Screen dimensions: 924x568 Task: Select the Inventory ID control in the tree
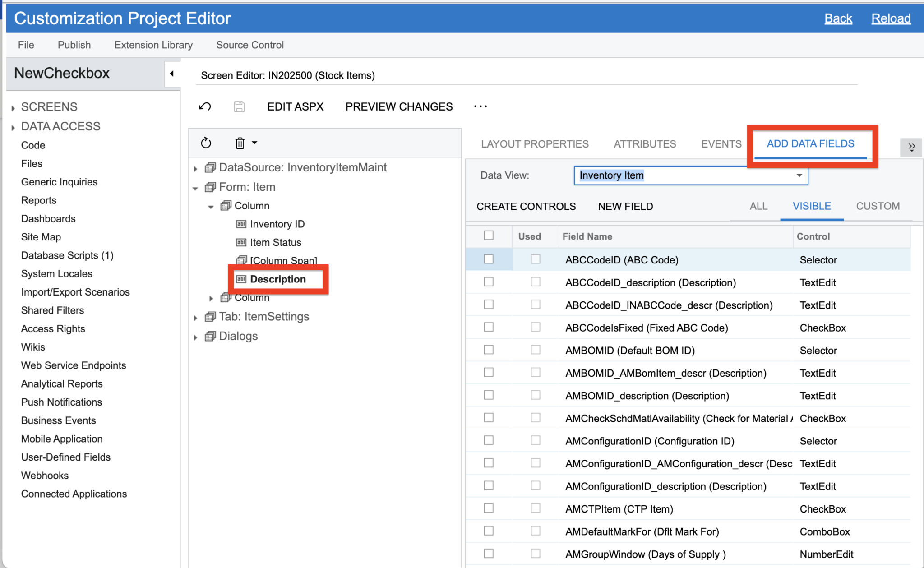pos(277,224)
